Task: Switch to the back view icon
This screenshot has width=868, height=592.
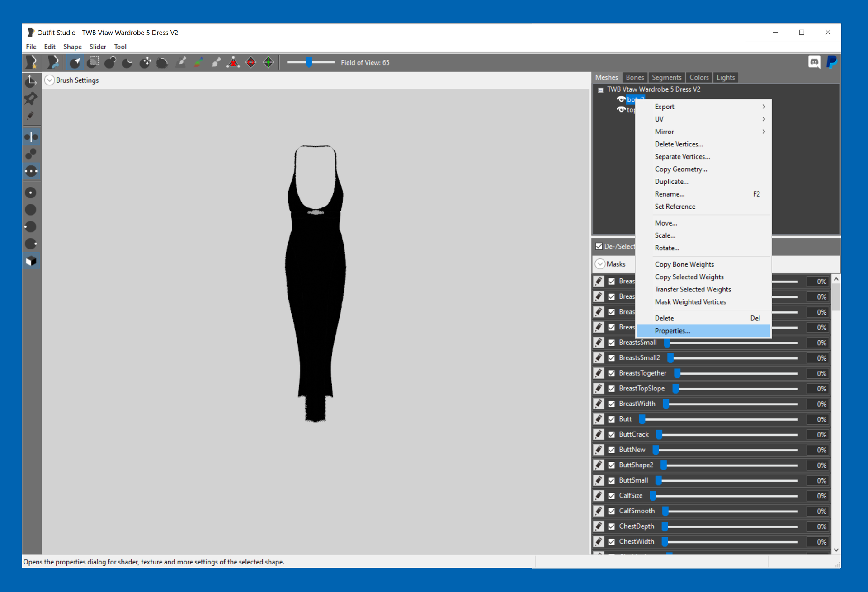Action: pyautogui.click(x=31, y=210)
